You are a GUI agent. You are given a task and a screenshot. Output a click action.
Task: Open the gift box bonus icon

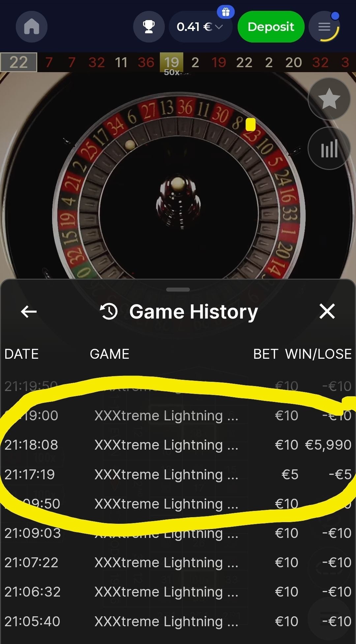tap(226, 12)
